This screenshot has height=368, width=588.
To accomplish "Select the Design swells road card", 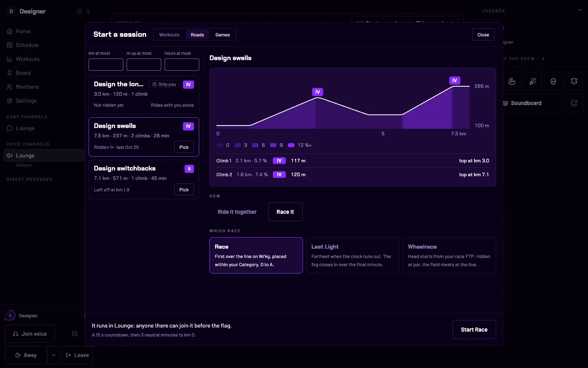I will 144,137.
